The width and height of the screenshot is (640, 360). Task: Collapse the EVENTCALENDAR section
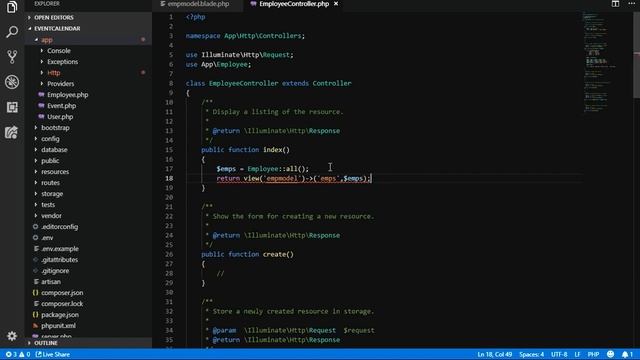89,29
